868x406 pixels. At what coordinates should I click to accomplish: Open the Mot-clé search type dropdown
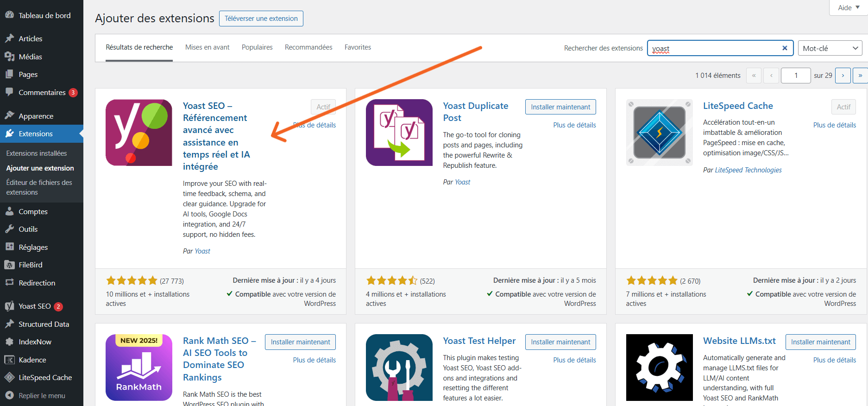[x=830, y=48]
